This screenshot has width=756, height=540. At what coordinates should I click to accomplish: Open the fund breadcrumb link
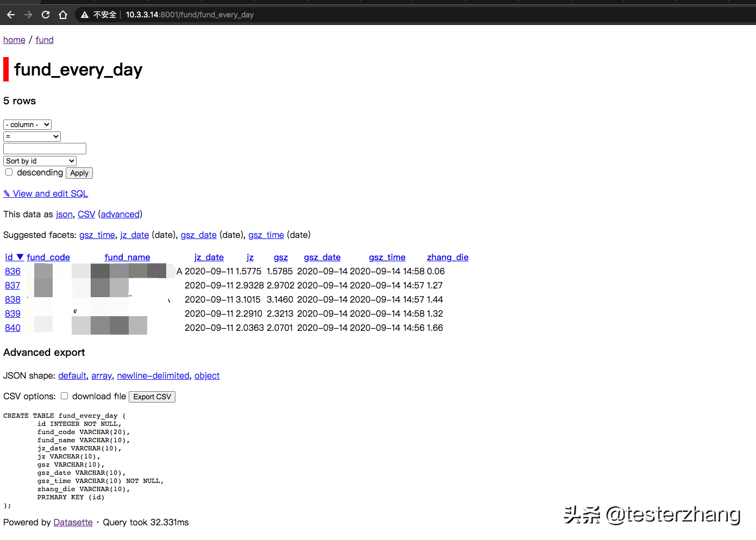(45, 40)
